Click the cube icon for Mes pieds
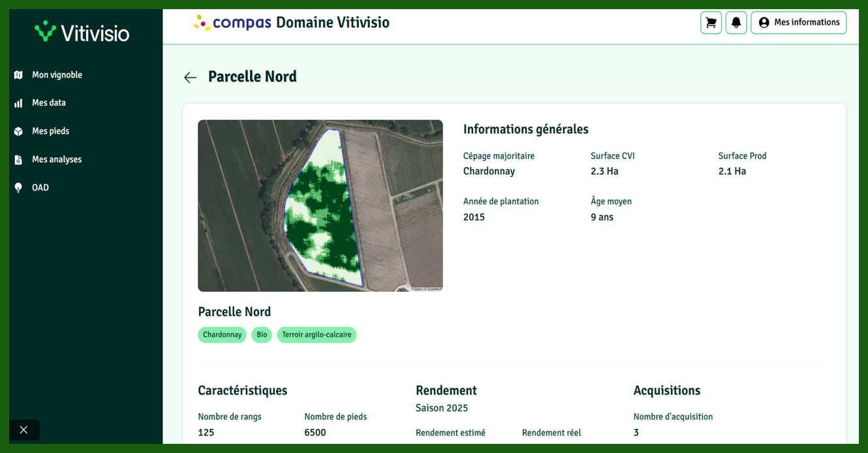The width and height of the screenshot is (868, 453). [x=18, y=131]
